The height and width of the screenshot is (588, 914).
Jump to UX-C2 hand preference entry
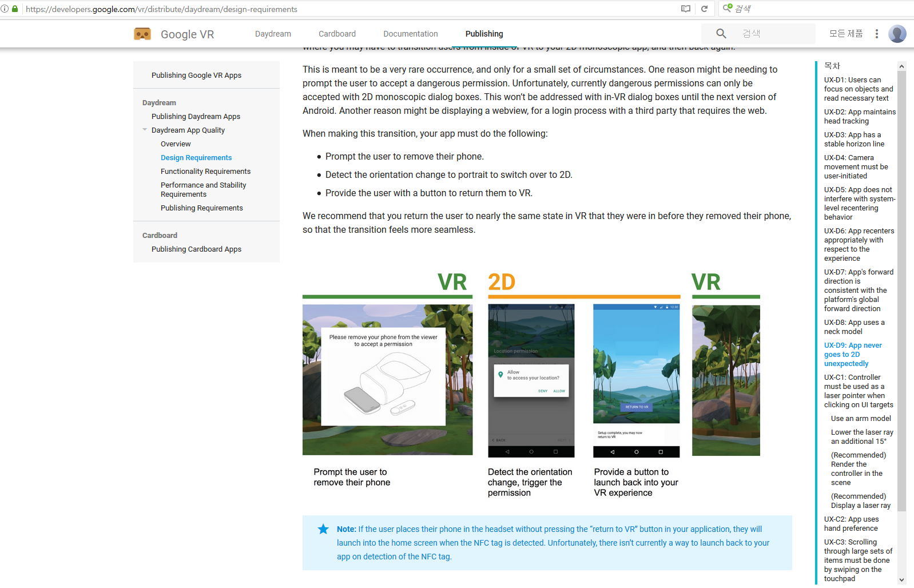tap(852, 524)
